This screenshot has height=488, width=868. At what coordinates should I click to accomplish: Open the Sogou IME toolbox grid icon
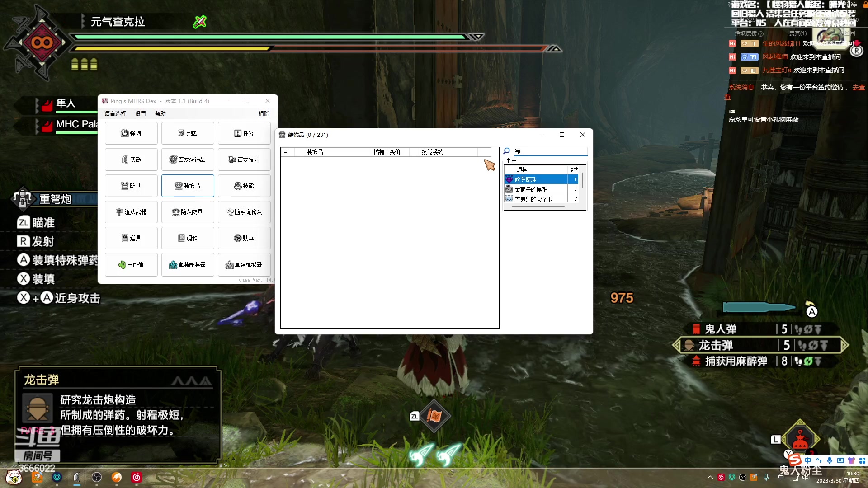pyautogui.click(x=862, y=460)
